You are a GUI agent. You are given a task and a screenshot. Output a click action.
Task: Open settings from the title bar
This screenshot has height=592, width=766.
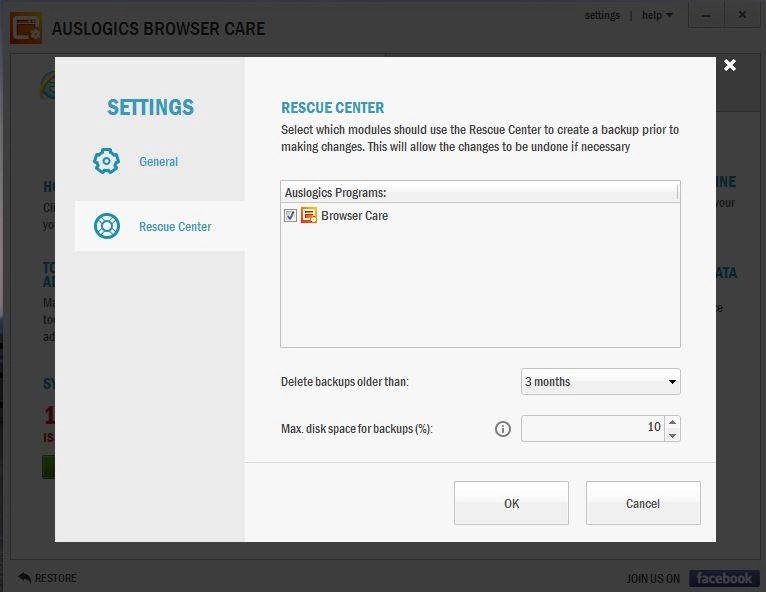tap(602, 15)
